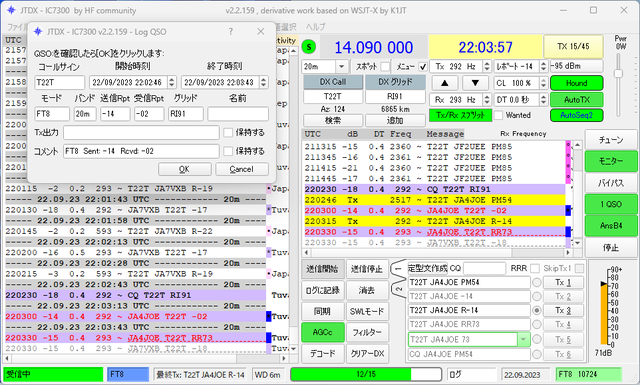Click the TX 15/45 button
This screenshot has width=640, height=385.
pos(573,47)
